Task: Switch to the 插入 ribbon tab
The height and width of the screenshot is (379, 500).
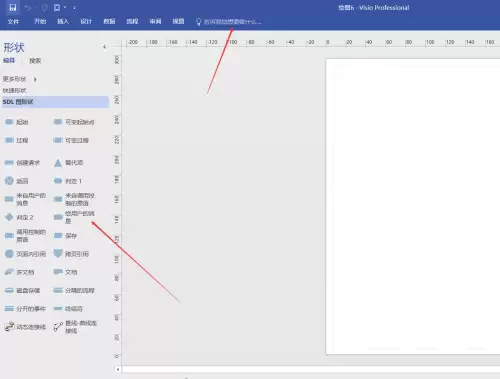Action: pyautogui.click(x=63, y=21)
